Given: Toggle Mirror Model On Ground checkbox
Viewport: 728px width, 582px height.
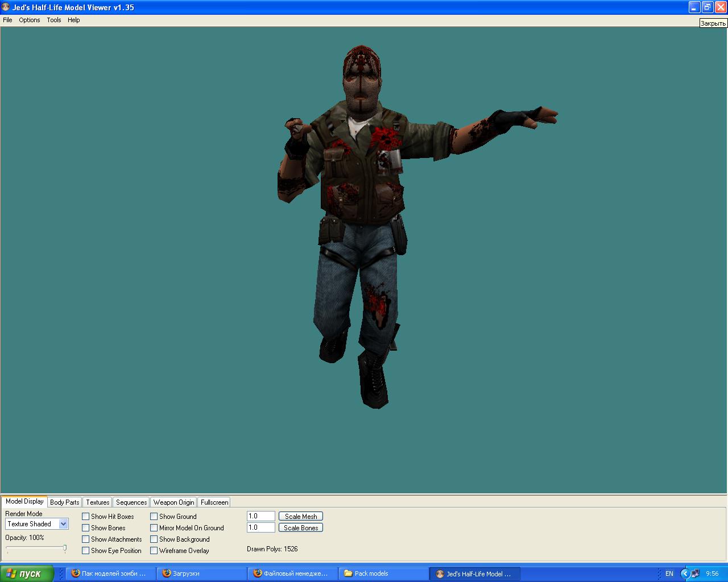Looking at the screenshot, I should click(x=154, y=528).
